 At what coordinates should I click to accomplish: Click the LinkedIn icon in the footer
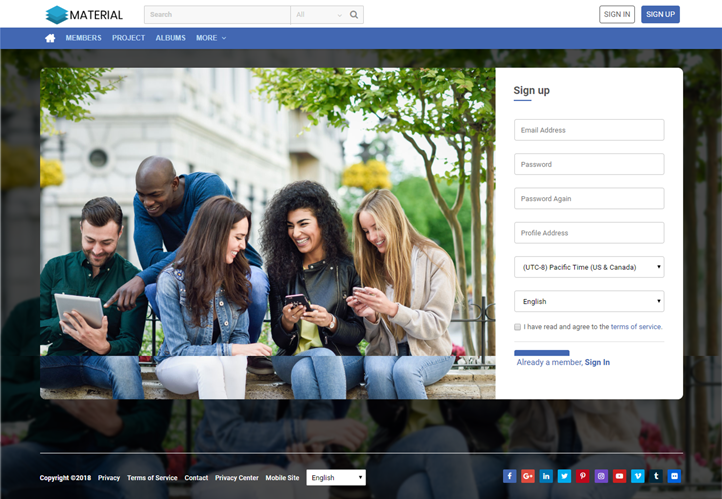[x=546, y=477]
